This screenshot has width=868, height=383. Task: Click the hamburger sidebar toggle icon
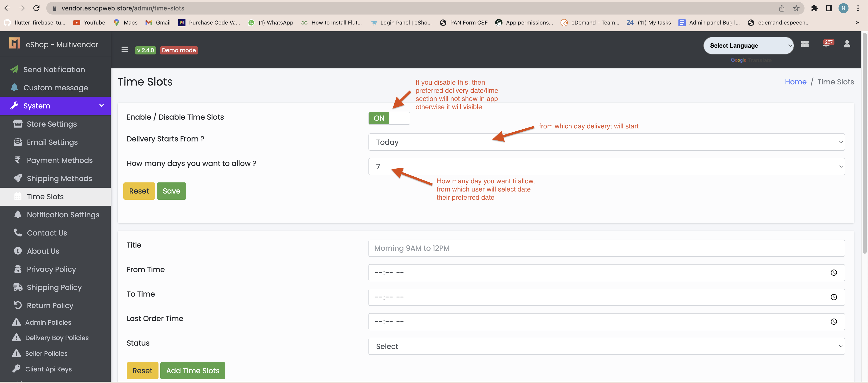pos(124,50)
